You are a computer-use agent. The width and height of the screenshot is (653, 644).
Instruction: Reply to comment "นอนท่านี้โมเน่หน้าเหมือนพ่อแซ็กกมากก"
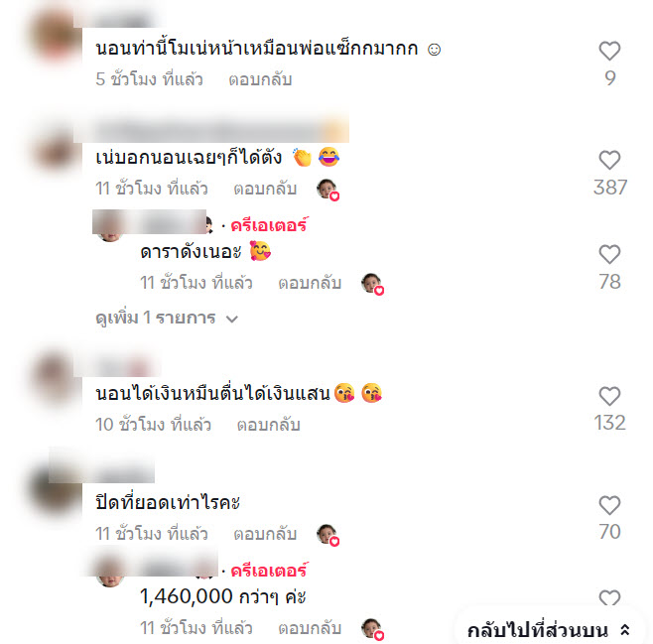coord(260,79)
